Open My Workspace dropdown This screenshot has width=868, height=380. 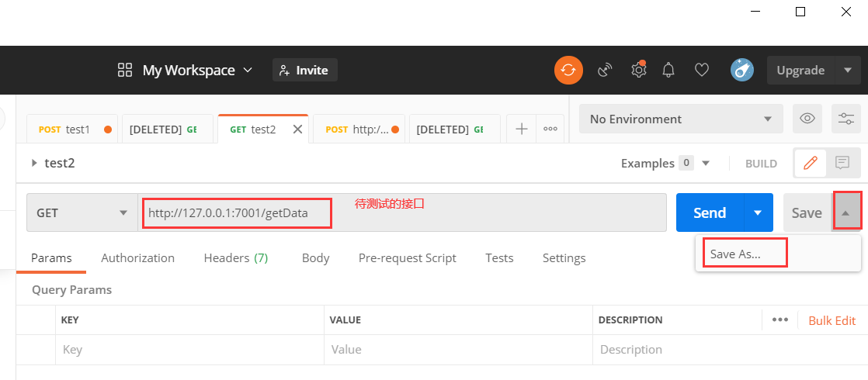(198, 71)
